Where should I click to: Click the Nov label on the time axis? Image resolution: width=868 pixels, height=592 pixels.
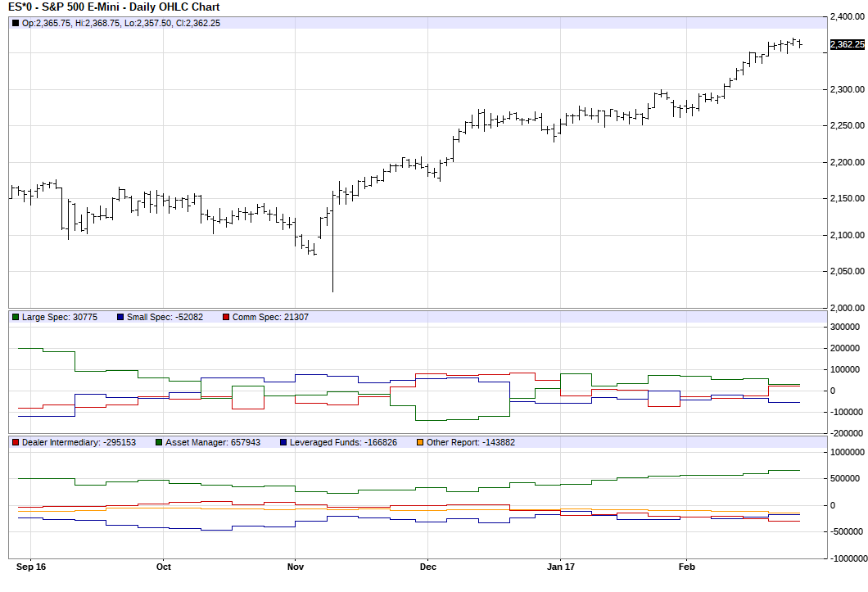[296, 567]
